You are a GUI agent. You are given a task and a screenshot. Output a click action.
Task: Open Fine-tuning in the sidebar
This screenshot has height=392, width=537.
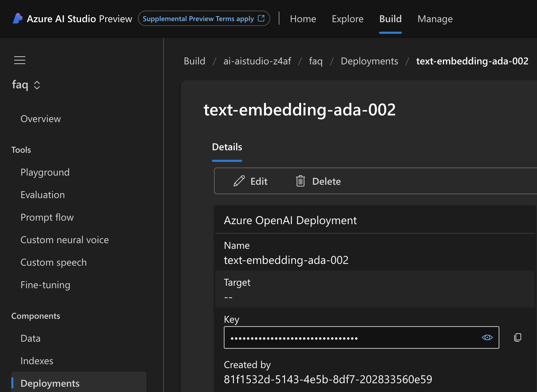point(45,285)
